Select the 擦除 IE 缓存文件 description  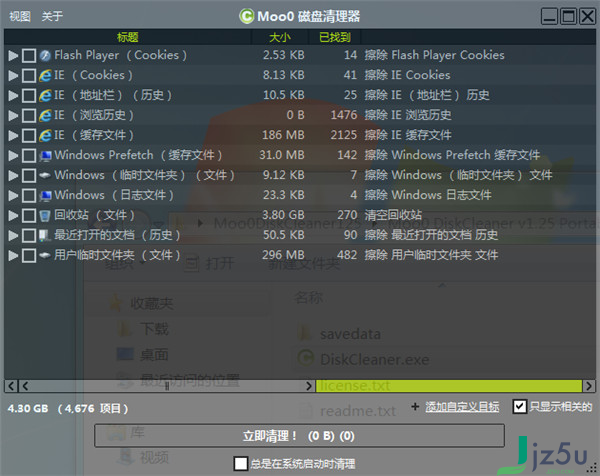[x=408, y=135]
